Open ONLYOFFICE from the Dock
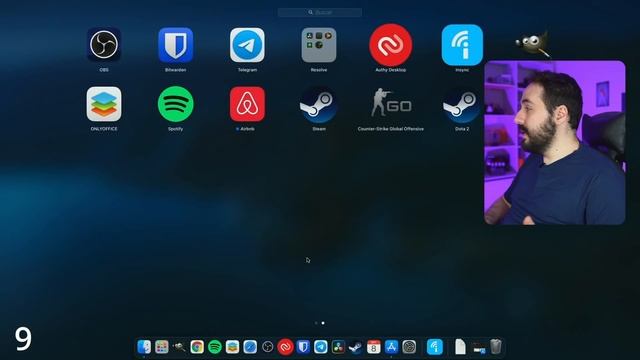 tap(232, 347)
